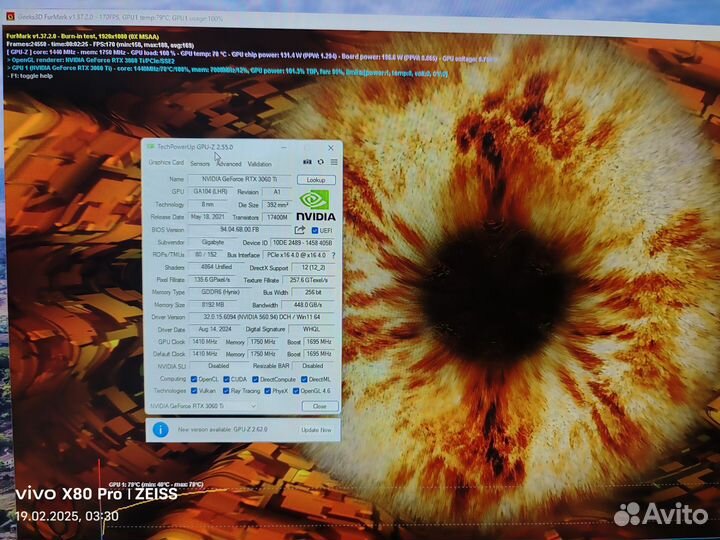This screenshot has height=540, width=720.
Task: Click the FurMark window title icon
Action: coord(10,17)
